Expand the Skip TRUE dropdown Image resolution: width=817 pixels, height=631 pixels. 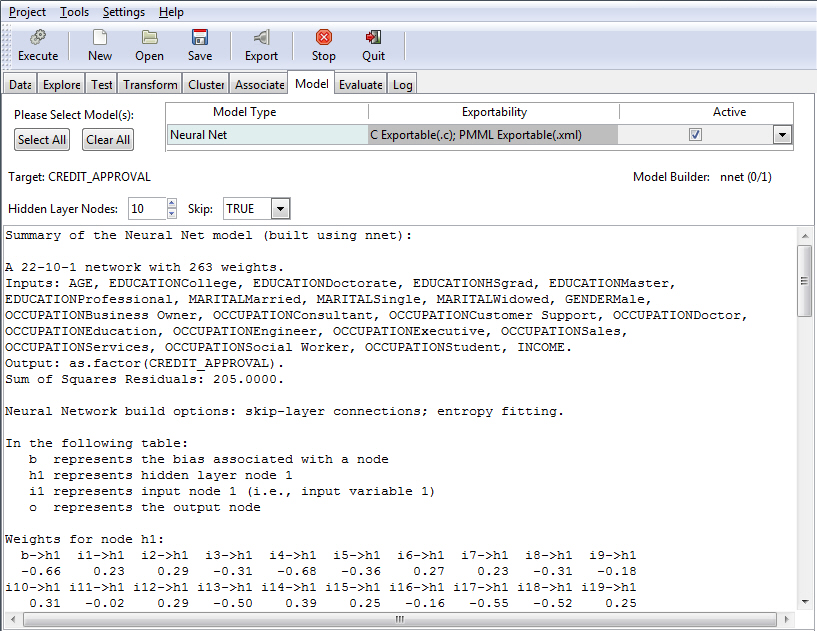coord(280,209)
